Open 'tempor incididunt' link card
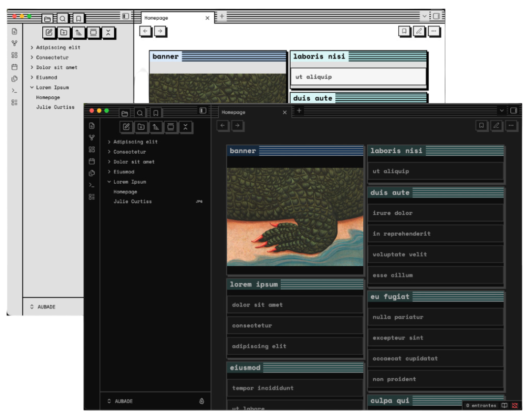The width and height of the screenshot is (531, 420). [295, 388]
